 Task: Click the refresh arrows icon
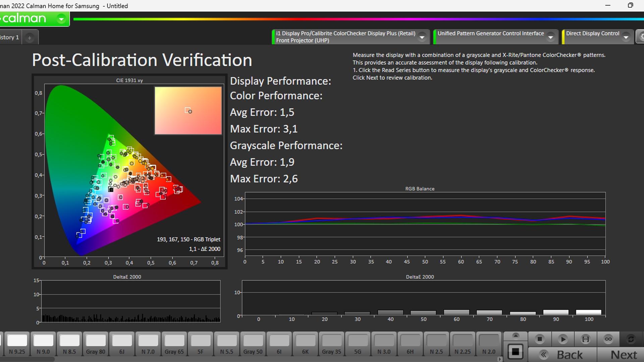coord(631,339)
